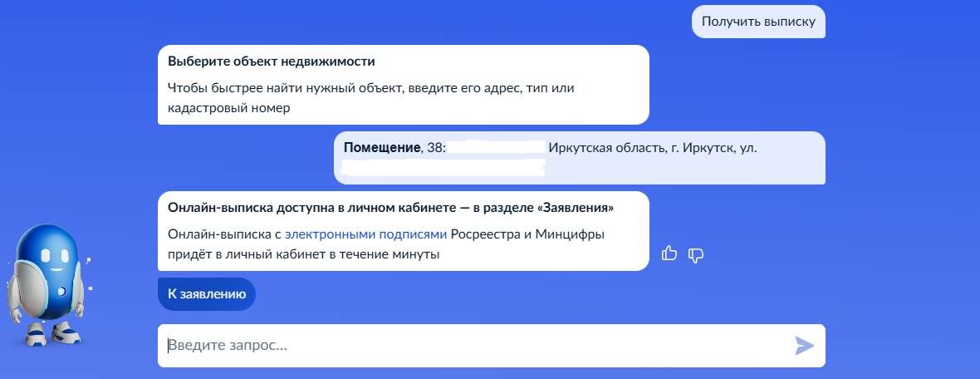Click the thumbs up feedback icon
The height and width of the screenshot is (379, 980).
[x=669, y=253]
